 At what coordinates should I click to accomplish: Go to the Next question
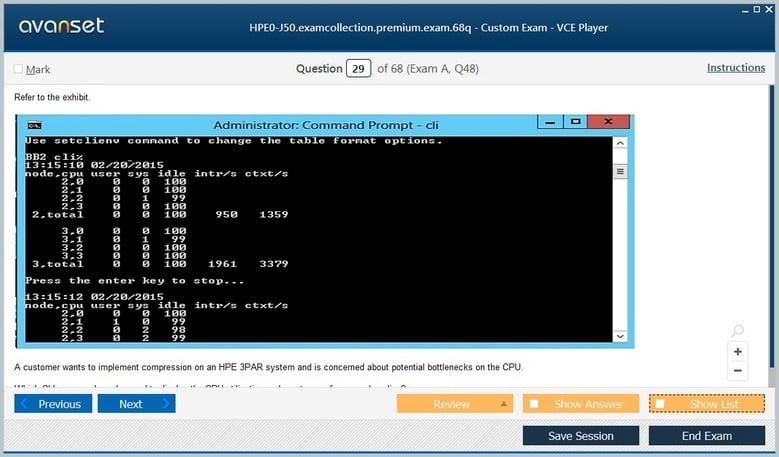tap(137, 404)
